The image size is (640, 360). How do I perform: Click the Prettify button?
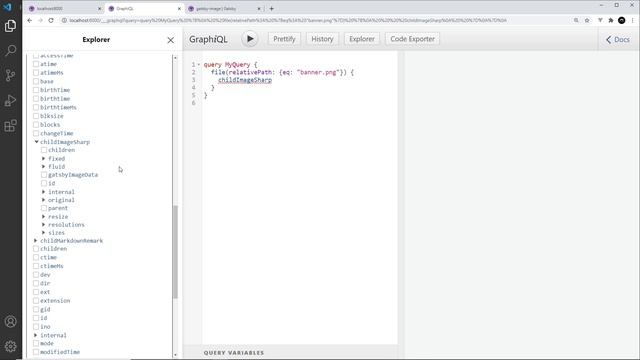tap(284, 39)
